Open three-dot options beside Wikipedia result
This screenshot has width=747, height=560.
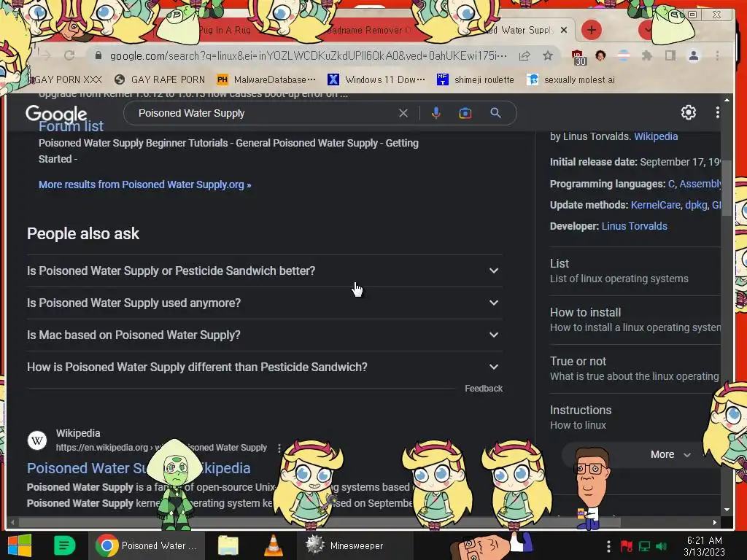279,448
